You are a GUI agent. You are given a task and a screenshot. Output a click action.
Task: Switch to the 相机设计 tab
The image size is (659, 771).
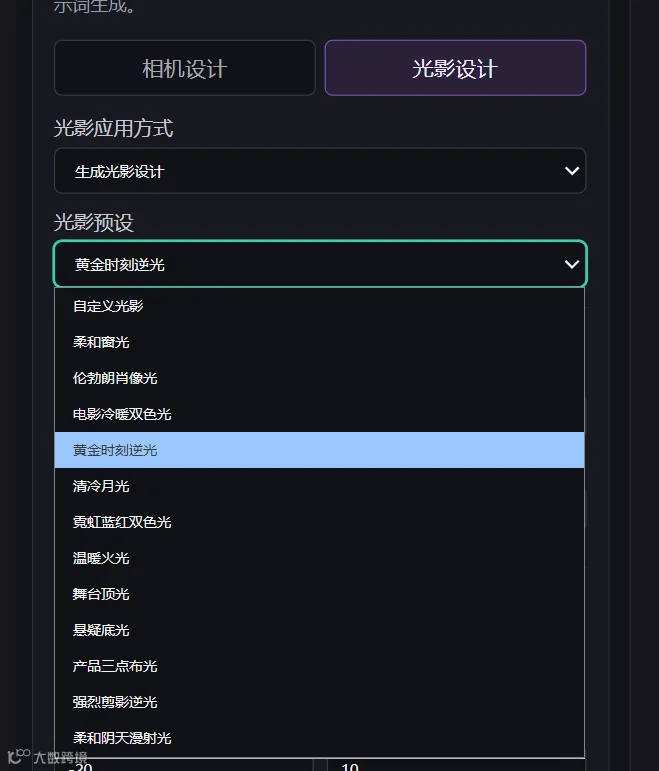point(184,68)
